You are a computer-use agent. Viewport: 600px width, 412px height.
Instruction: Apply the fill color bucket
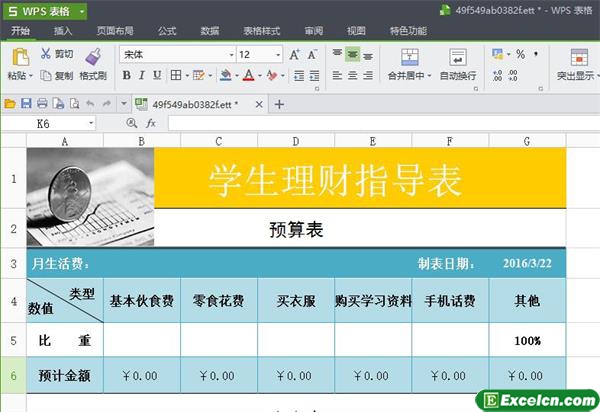click(x=226, y=75)
